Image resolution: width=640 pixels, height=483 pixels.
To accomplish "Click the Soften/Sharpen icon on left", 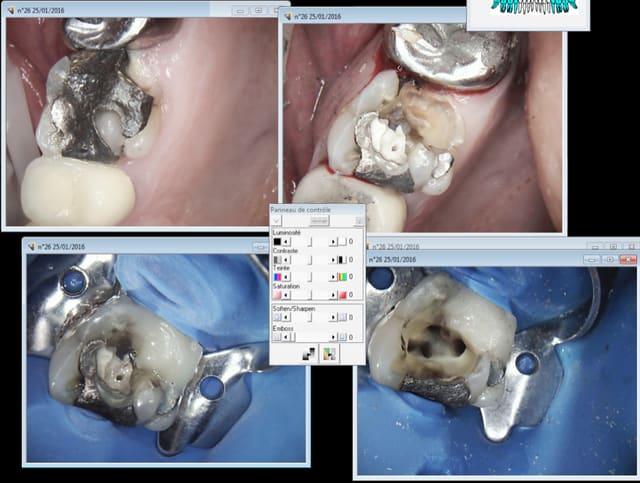I will pyautogui.click(x=277, y=317).
